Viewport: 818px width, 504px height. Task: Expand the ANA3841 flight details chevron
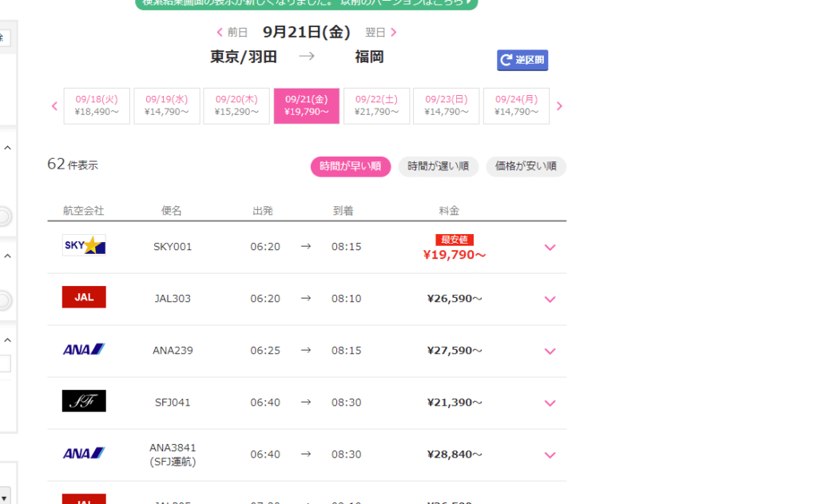coord(550,455)
